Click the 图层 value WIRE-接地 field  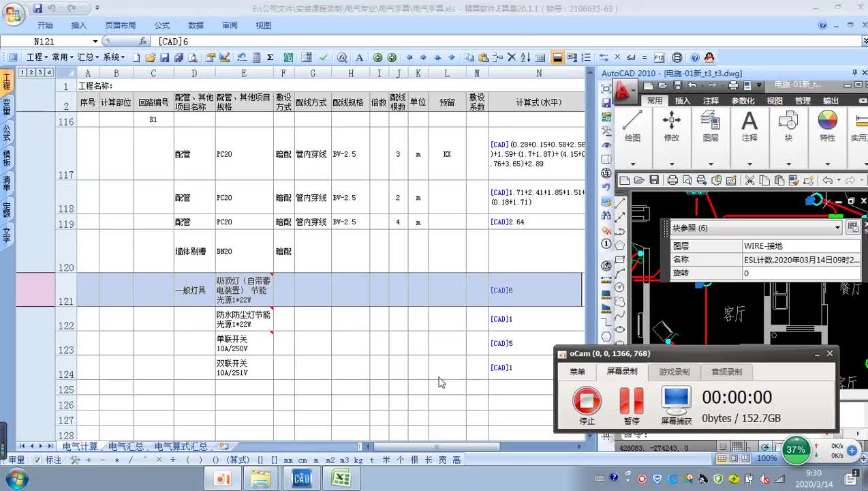coord(802,246)
